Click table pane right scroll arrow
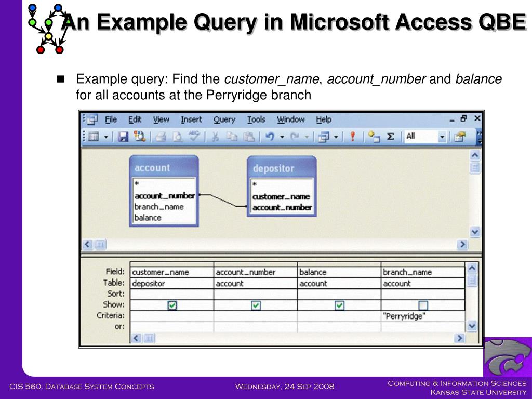This screenshot has width=532, height=399. click(462, 244)
